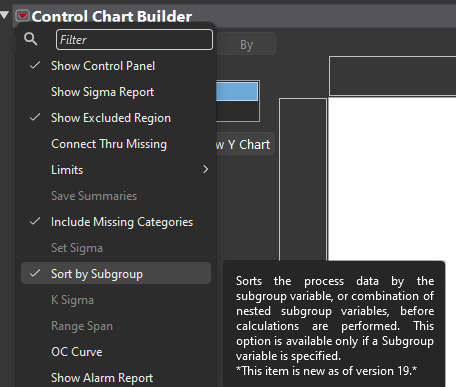Screen dimensions: 456x387
Task: Select Show Alarm Report
Action: coord(116,378)
